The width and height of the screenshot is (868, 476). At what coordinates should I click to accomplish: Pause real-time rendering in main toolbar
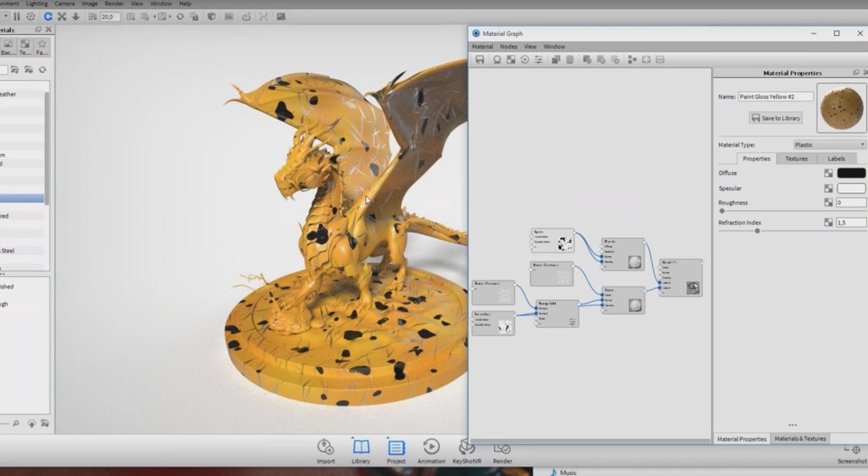pyautogui.click(x=17, y=17)
